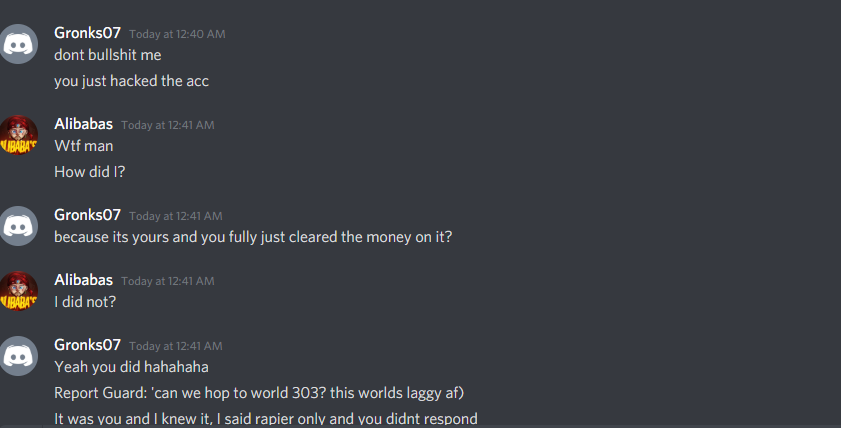
Task: Select Alibabas avatar beside 'I did not?'
Action: [x=18, y=291]
